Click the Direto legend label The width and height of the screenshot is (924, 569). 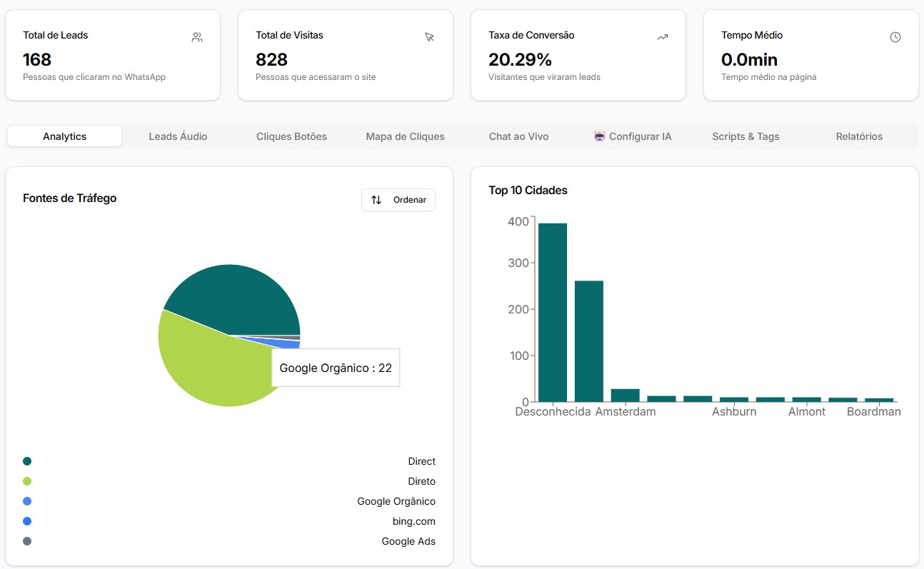[422, 481]
